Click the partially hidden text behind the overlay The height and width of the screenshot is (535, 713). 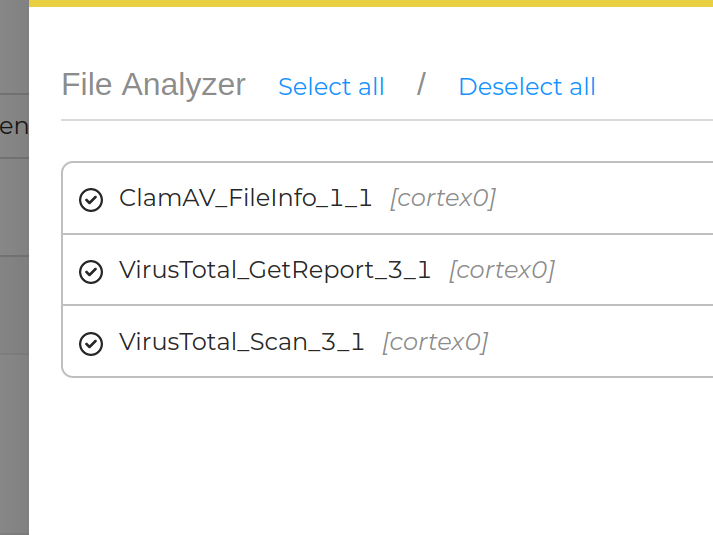(14, 126)
